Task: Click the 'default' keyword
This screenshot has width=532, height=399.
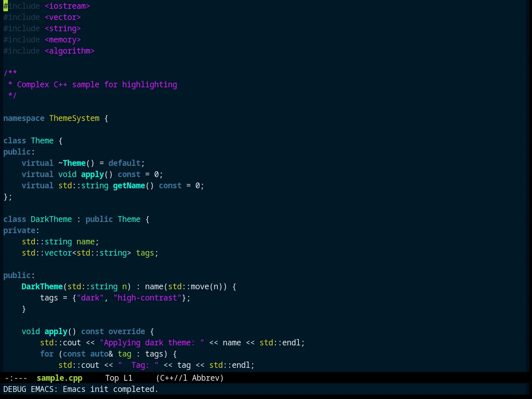Action: [124, 163]
